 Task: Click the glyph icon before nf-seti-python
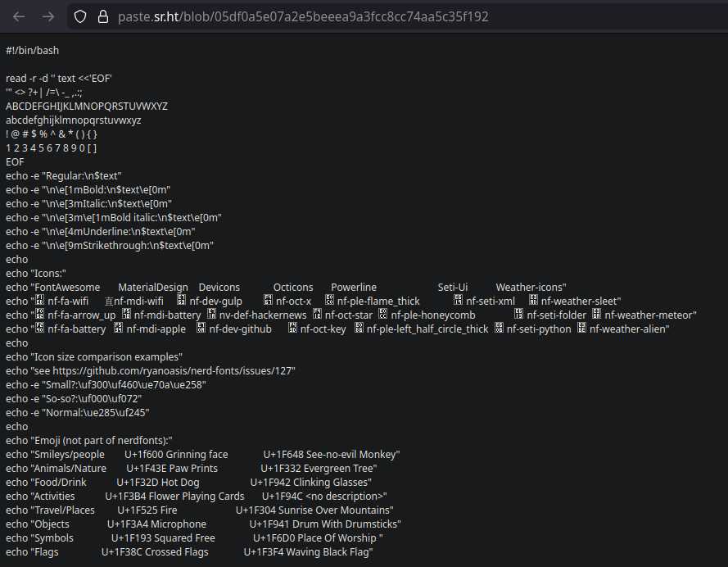tap(499, 329)
